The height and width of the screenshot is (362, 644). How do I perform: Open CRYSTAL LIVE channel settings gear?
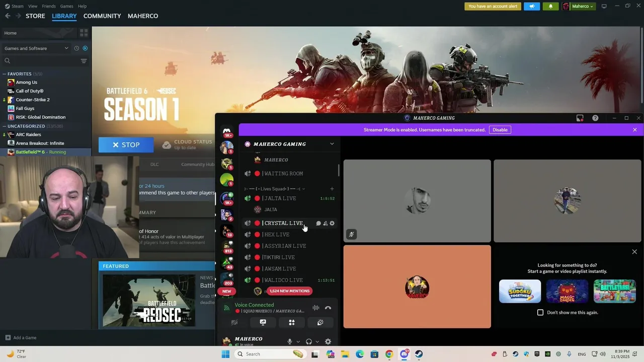pyautogui.click(x=332, y=223)
